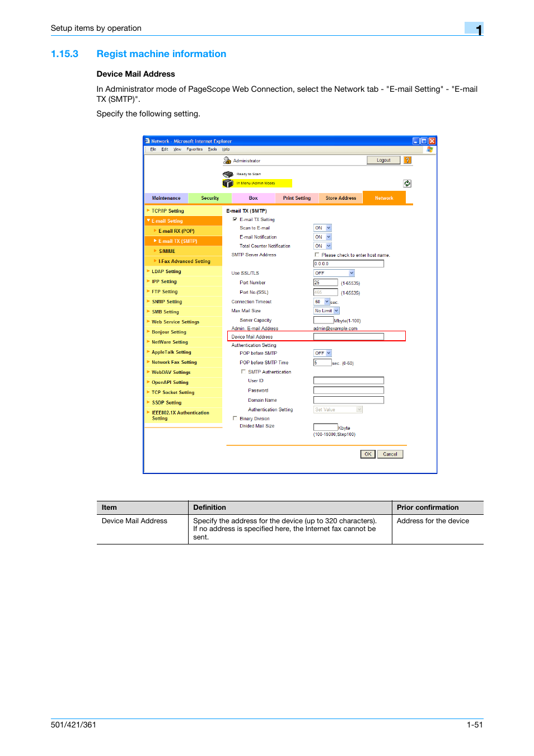This screenshot has width=534, height=756.
Task: Open the View menu
Action: (x=177, y=149)
